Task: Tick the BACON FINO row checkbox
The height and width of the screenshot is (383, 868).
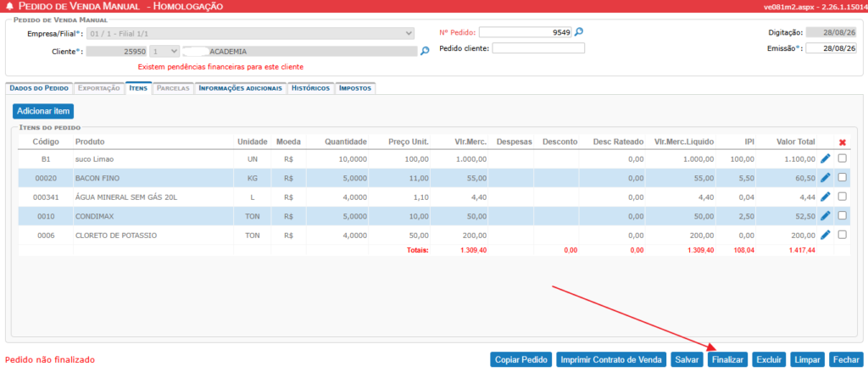Action: coord(843,177)
